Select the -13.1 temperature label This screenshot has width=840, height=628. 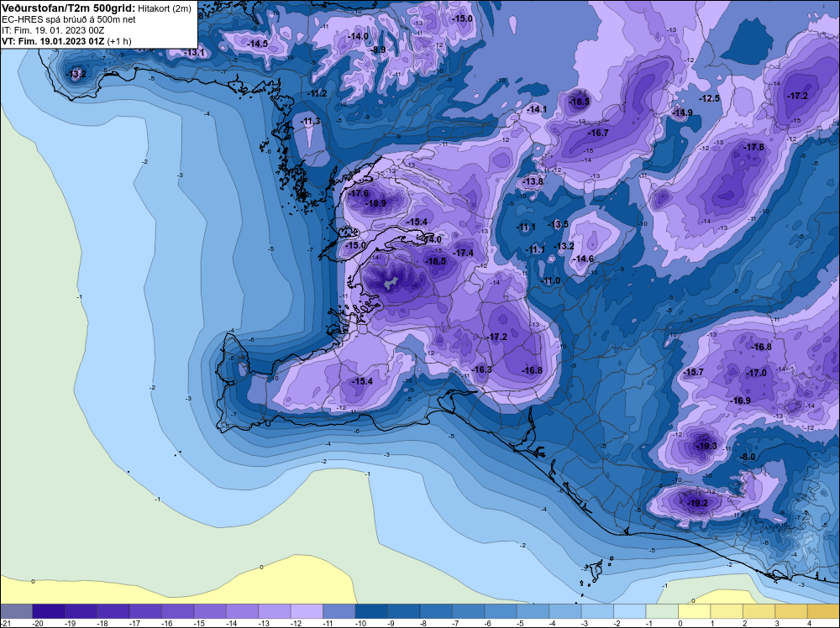(195, 52)
